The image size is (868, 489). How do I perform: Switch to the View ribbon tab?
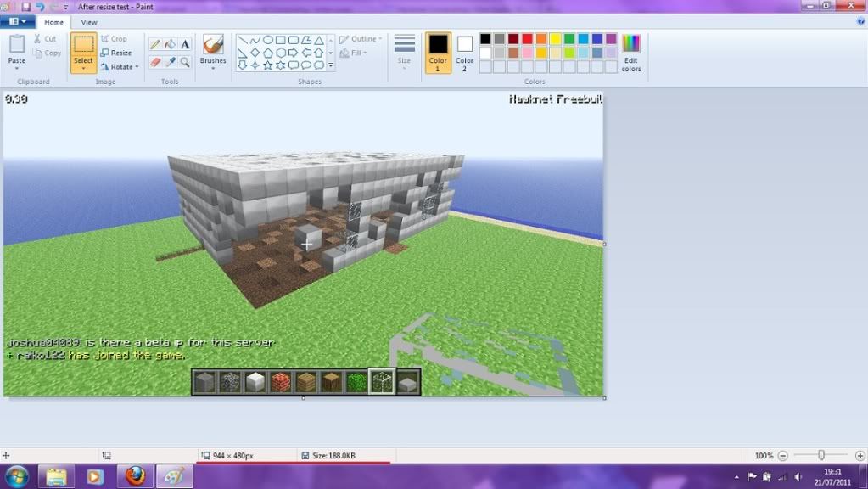pos(88,22)
